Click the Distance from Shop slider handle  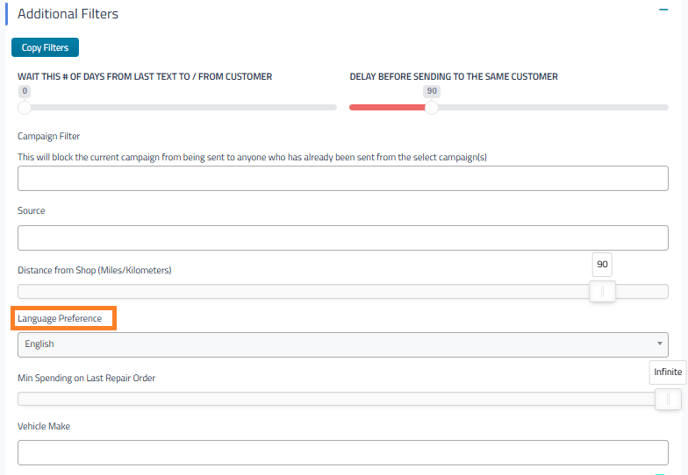pos(602,291)
